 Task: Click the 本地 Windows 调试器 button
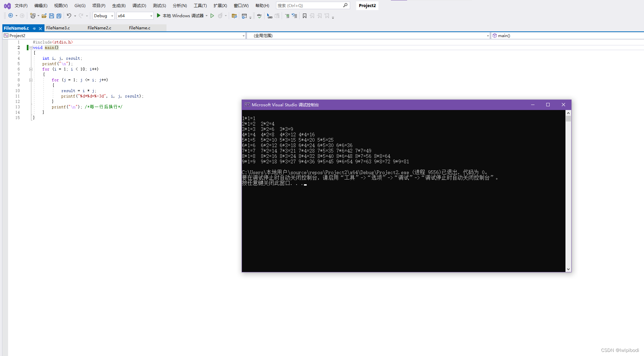(x=180, y=16)
